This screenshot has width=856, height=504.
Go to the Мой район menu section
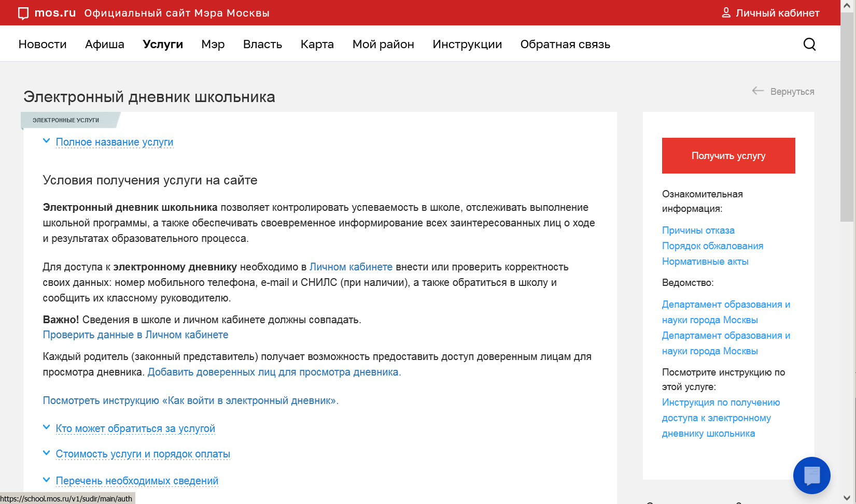click(383, 45)
